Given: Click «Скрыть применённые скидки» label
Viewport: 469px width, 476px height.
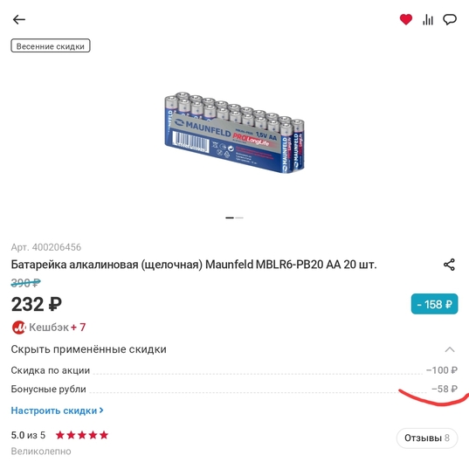Looking at the screenshot, I should pos(88,349).
